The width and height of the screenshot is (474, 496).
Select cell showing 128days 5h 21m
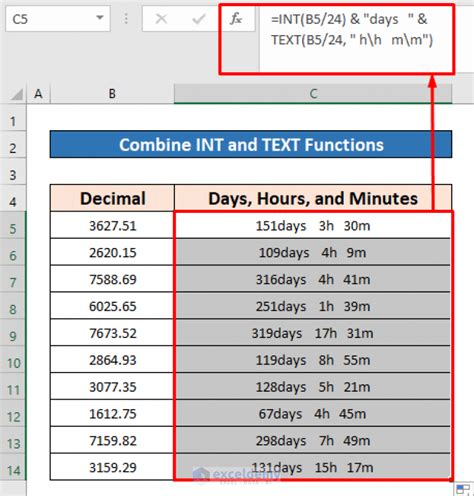coord(313,387)
